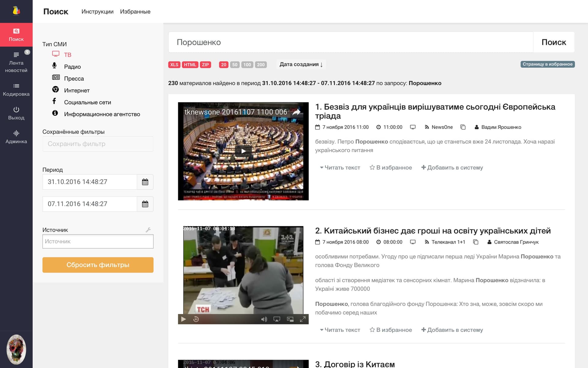Click author Святослав Гринчук
Screen dimensions: 588x368
[x=516, y=242]
